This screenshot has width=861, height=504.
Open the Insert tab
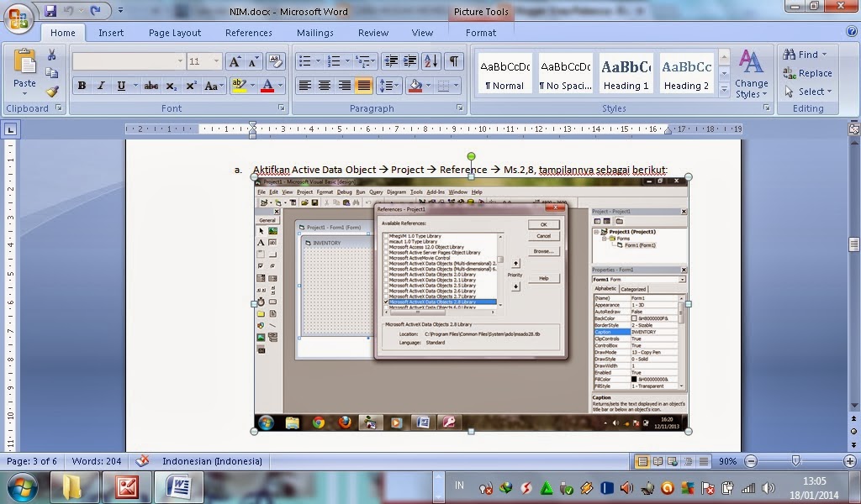[x=111, y=33]
